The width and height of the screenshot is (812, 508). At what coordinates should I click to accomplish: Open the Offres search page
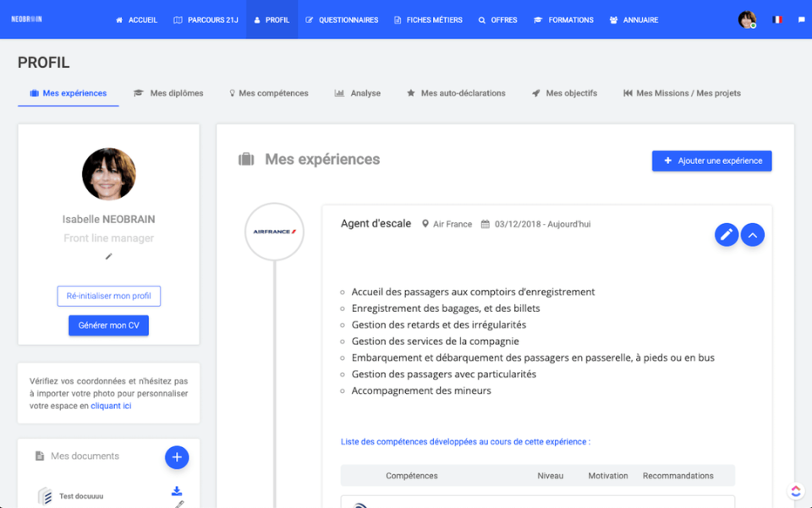pos(497,19)
